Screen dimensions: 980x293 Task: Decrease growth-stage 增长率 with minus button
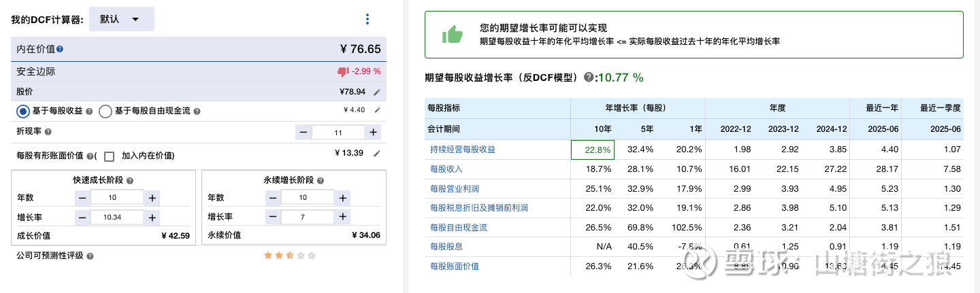(x=82, y=218)
